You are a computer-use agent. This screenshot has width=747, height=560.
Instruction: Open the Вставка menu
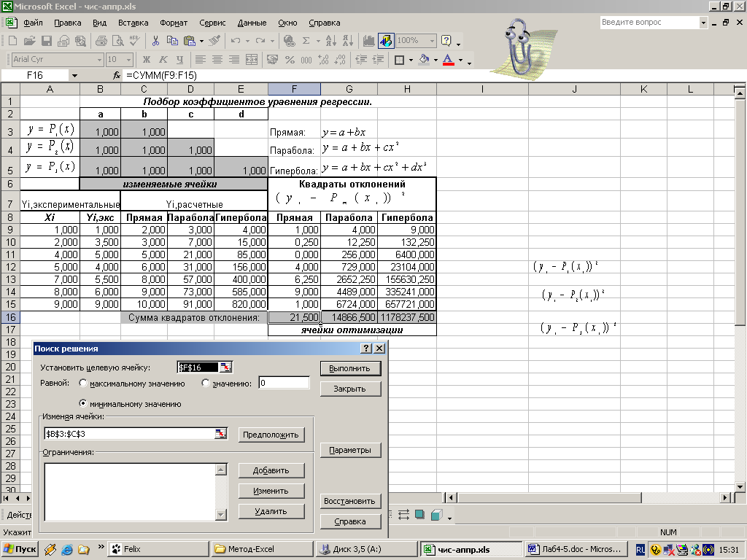click(x=133, y=23)
